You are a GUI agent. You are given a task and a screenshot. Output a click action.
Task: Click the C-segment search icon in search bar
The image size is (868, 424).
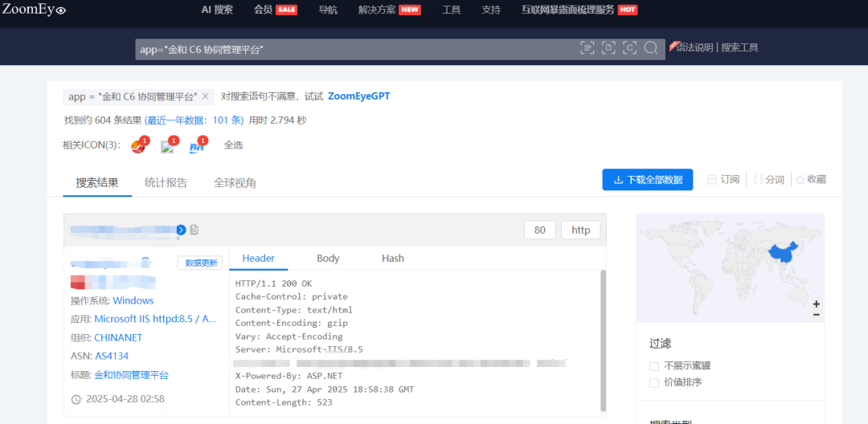pyautogui.click(x=629, y=48)
